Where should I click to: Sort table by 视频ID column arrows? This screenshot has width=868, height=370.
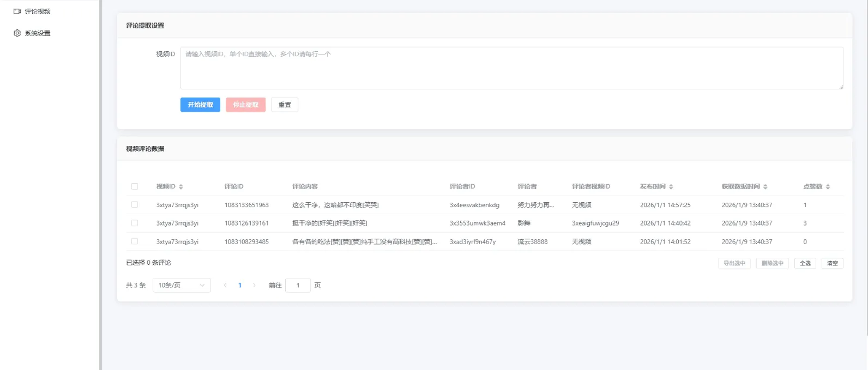(x=181, y=187)
